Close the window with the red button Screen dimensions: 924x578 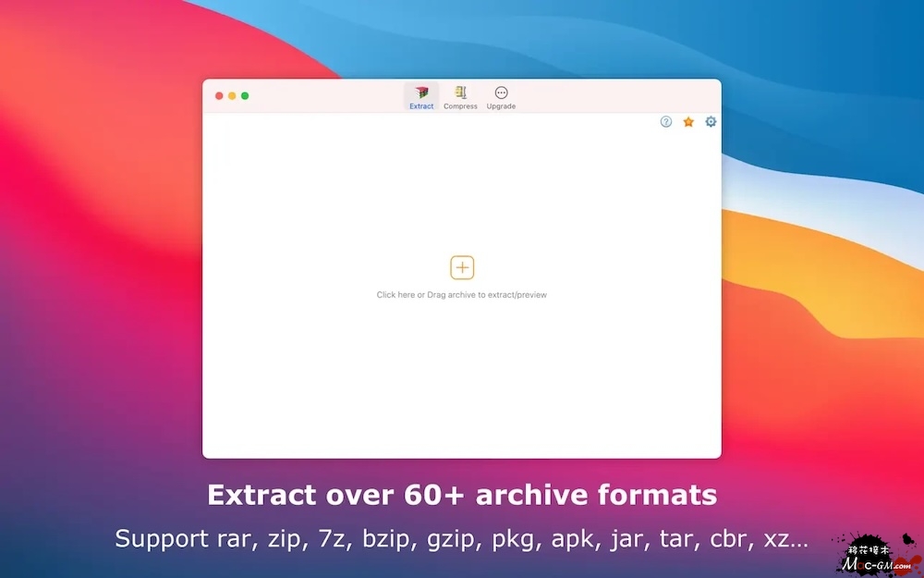219,96
